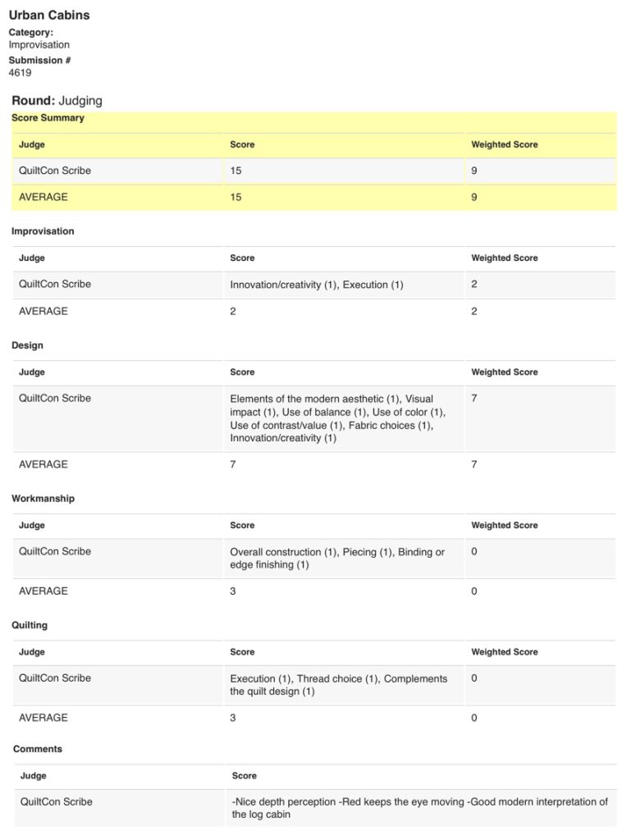The width and height of the screenshot is (627, 840).
Task: Click the weighted score 7 in Design row
Action: [x=474, y=398]
